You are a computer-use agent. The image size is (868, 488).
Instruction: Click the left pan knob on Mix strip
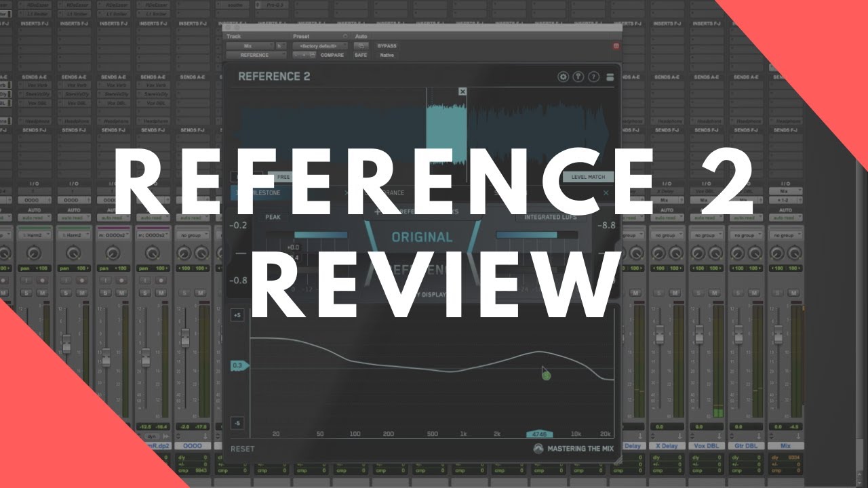tap(776, 253)
